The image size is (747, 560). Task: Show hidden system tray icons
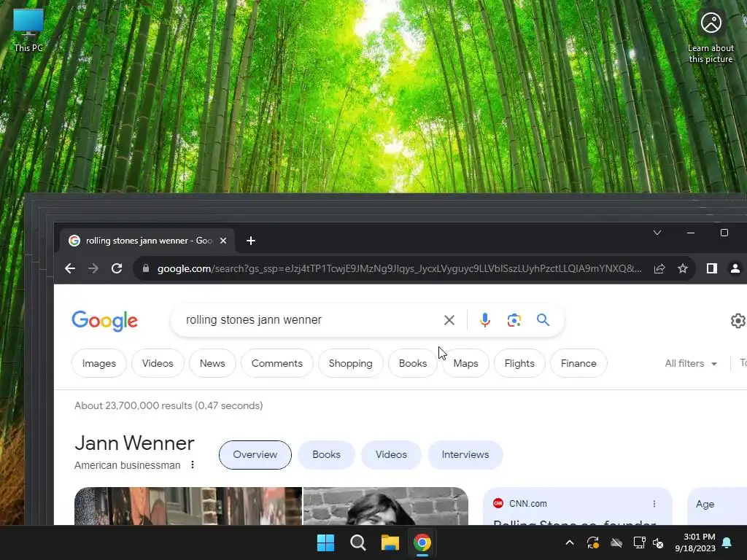[x=570, y=542]
